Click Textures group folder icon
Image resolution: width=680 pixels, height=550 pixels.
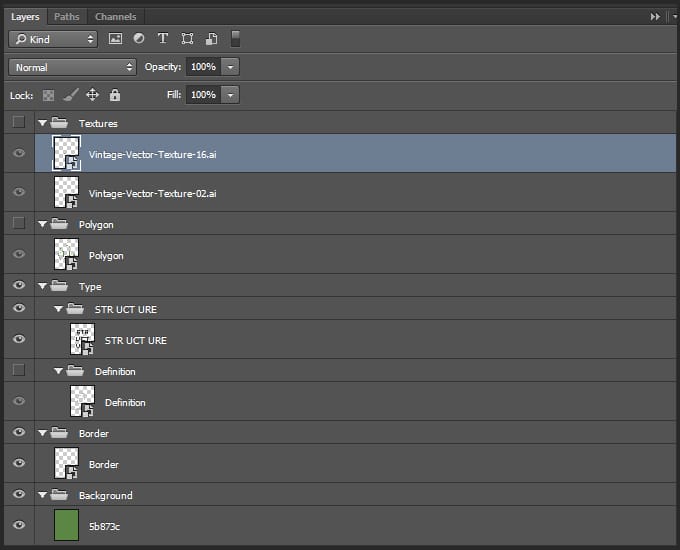pos(59,123)
